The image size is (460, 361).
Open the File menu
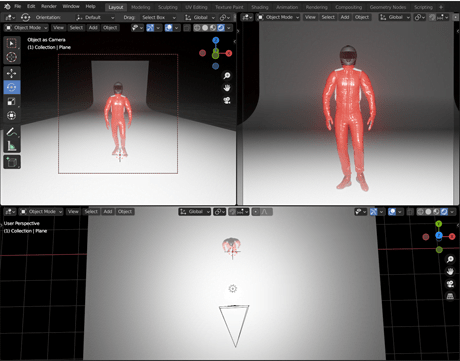[18, 6]
